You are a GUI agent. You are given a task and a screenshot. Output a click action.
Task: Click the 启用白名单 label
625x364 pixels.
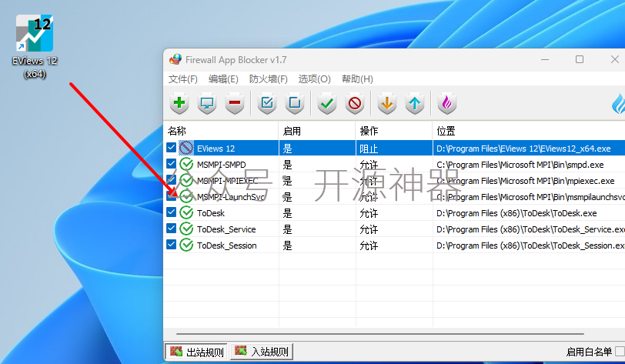pos(589,352)
